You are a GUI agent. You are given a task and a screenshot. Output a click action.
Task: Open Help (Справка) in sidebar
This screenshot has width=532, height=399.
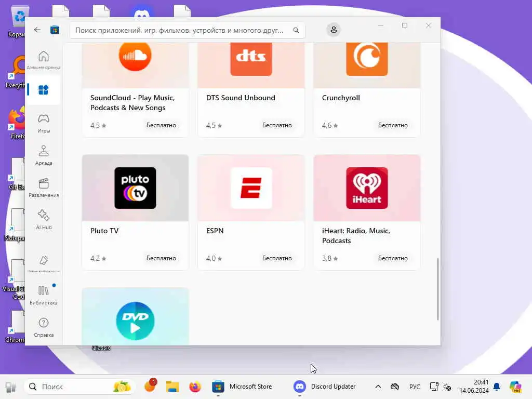click(44, 327)
